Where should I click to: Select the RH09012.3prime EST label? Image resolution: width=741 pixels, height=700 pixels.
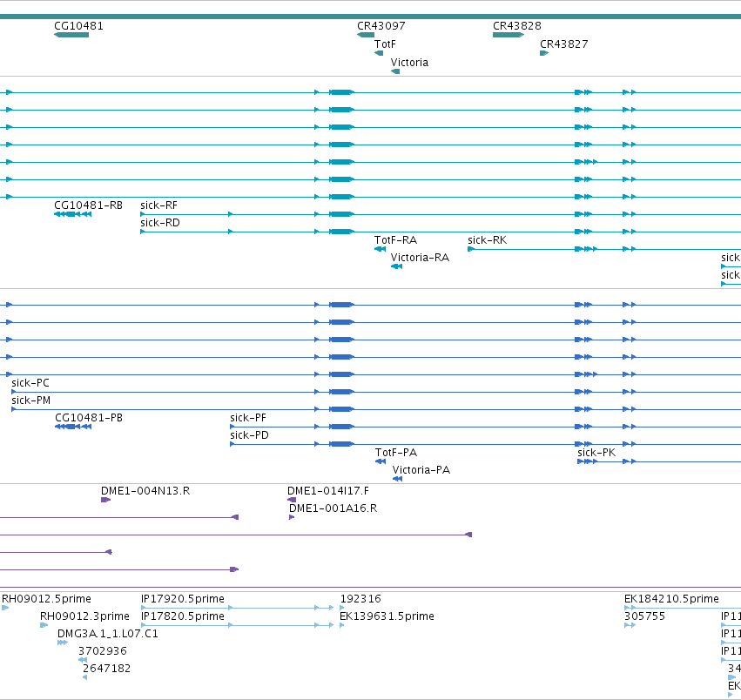click(84, 616)
